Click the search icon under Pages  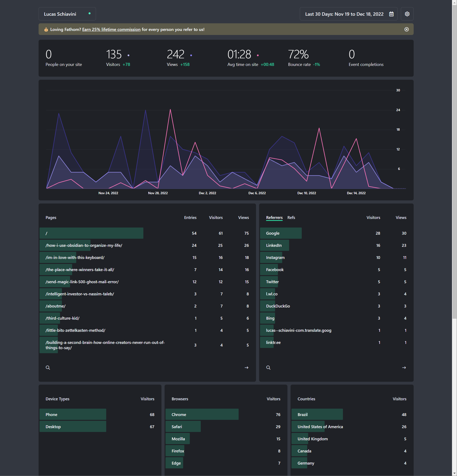coord(48,367)
